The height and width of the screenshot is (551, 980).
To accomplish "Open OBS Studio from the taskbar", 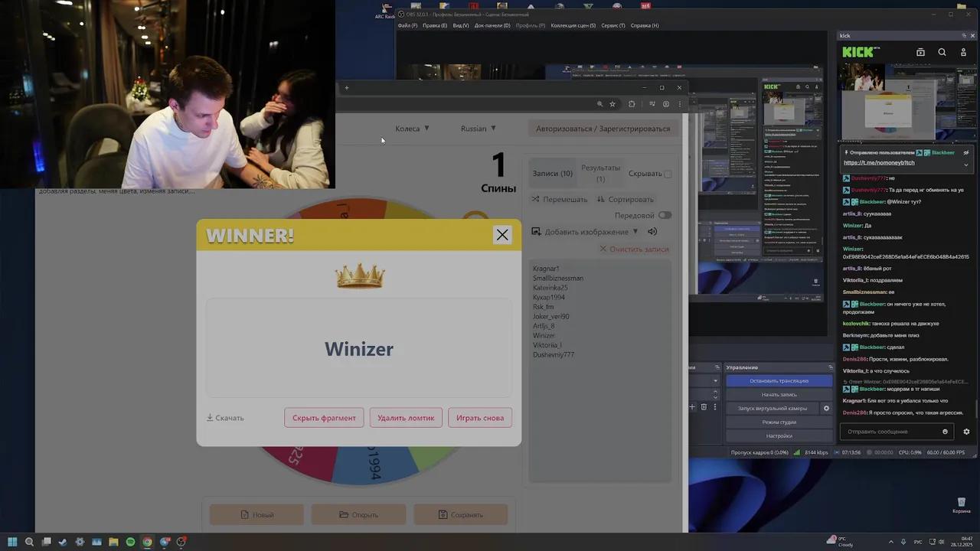I will pos(181,542).
